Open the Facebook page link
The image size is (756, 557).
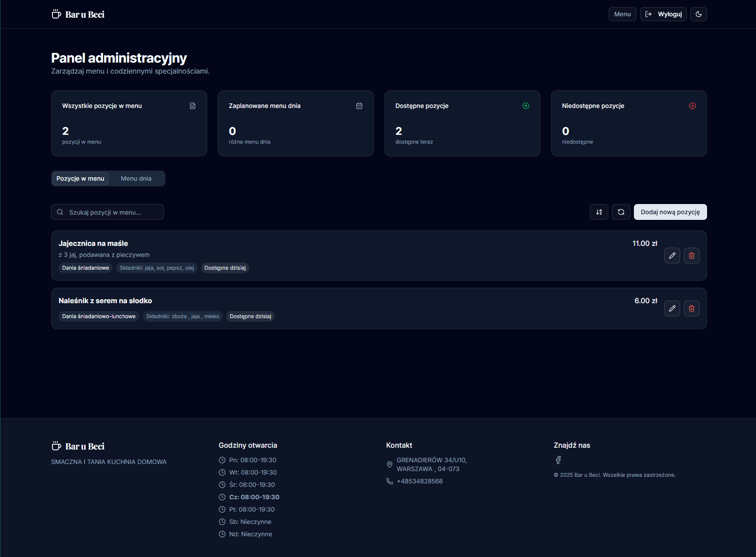click(558, 460)
